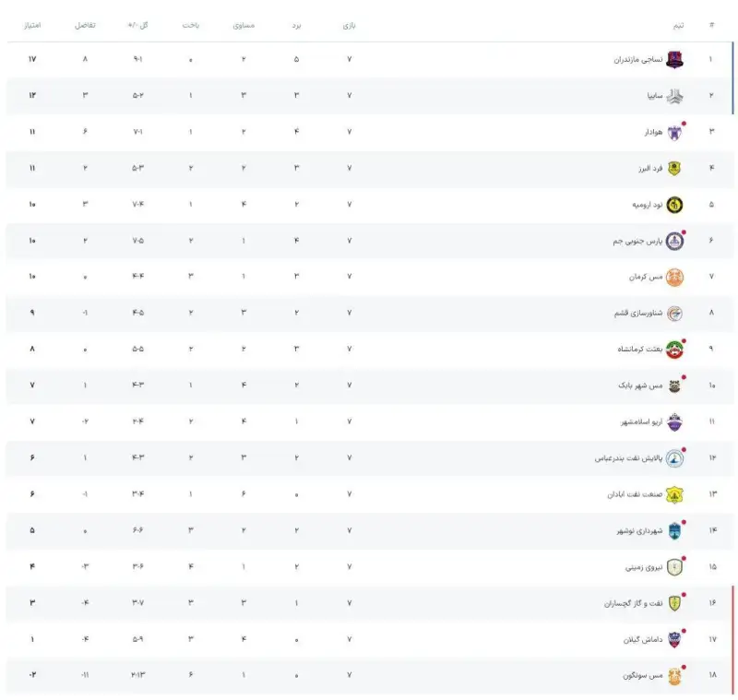The image size is (738, 700).
Task: Click the Saipa team logo
Action: click(675, 96)
